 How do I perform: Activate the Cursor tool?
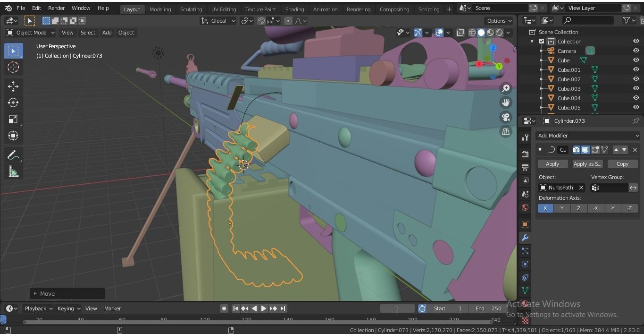(13, 67)
